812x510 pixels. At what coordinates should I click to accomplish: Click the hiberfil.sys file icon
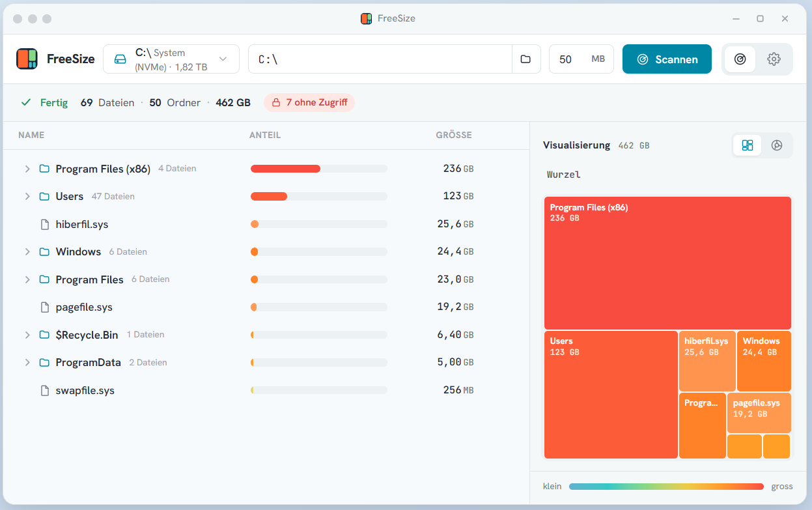[x=45, y=224]
